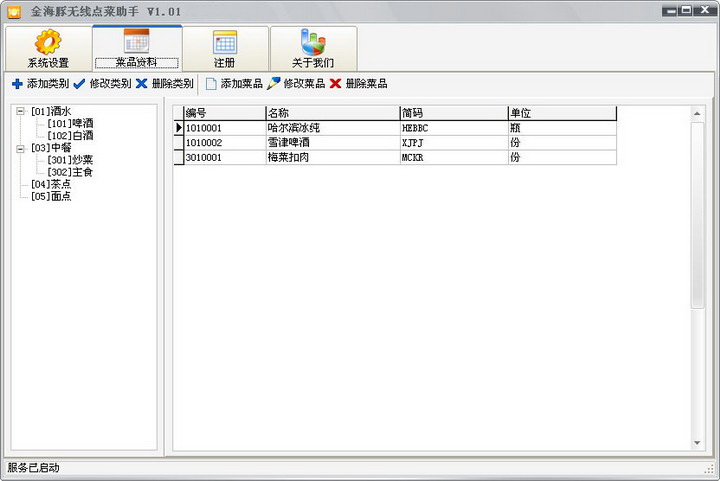Click the row selector for 1010002

click(x=179, y=143)
